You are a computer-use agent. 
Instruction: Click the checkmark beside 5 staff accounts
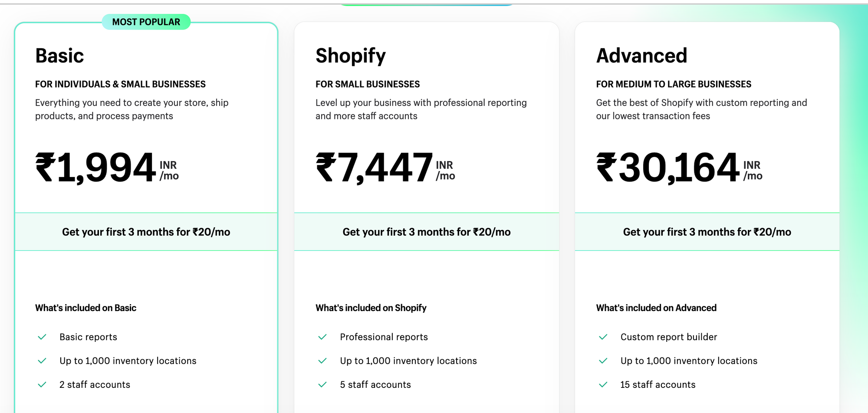coord(323,384)
